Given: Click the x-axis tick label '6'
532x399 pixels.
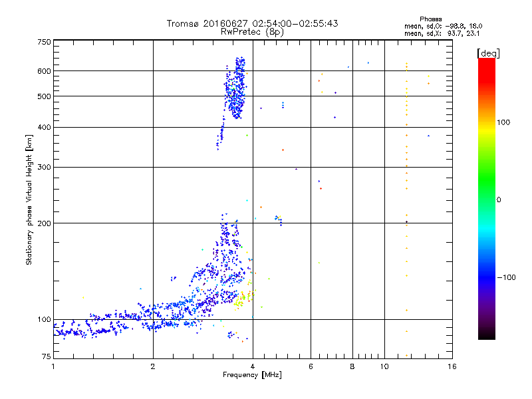Looking at the screenshot, I should click(x=311, y=366).
